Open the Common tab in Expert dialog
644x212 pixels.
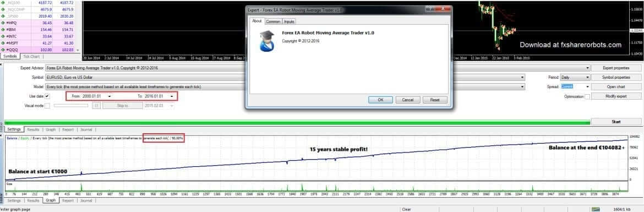(272, 21)
